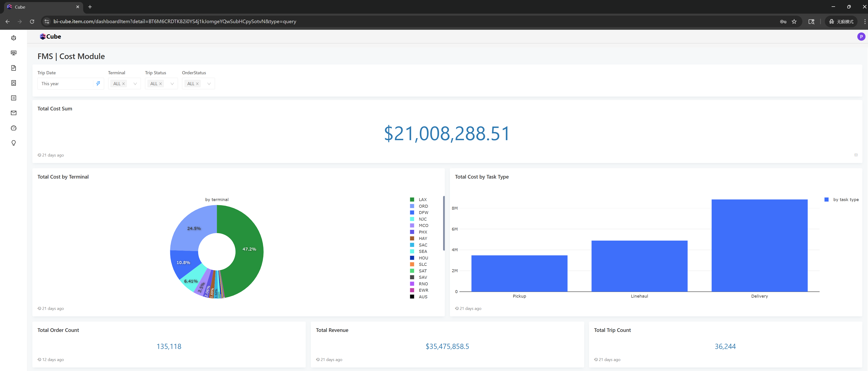Remove ALL tag from Terminal filter
The width and height of the screenshot is (868, 371).
tap(123, 84)
